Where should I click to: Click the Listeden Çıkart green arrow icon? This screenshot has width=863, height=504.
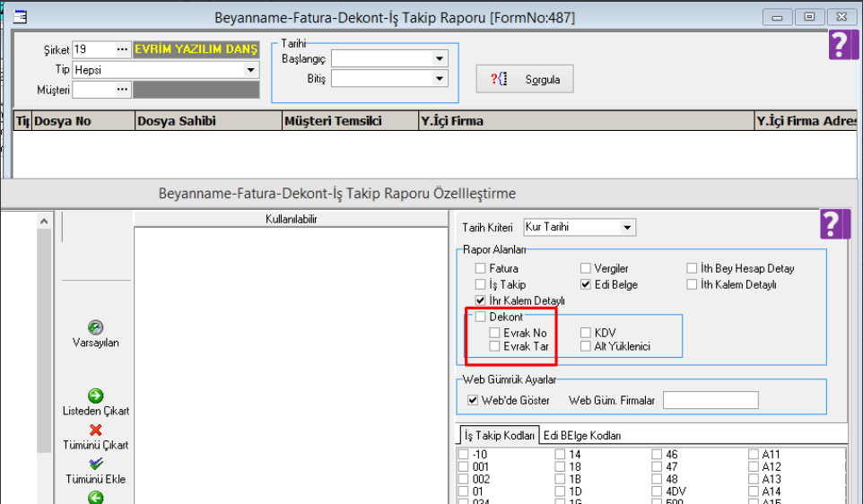click(x=96, y=395)
